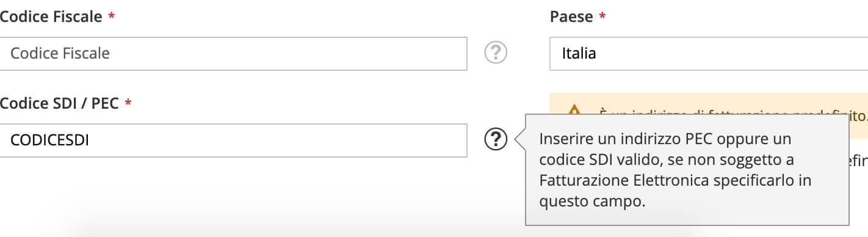
Task: Click the tooltip's pointer arrow near the help icon
Action: coord(520,140)
